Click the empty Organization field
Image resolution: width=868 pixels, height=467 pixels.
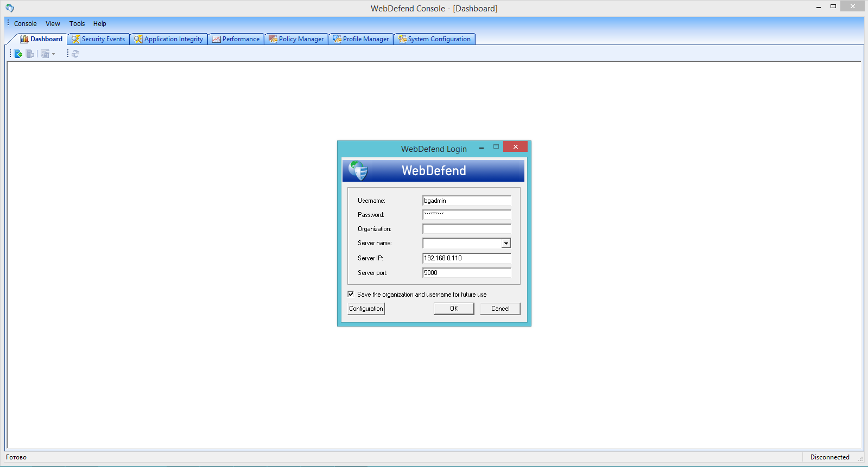pos(467,229)
